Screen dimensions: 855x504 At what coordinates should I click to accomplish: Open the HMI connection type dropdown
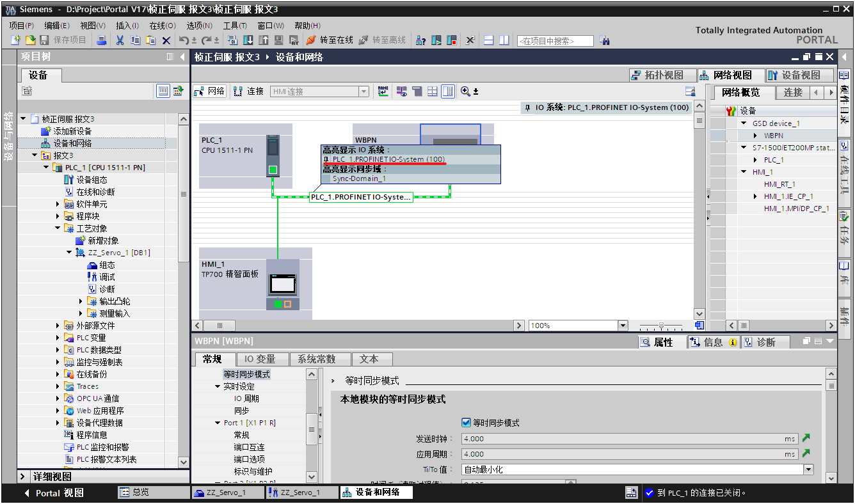(x=364, y=91)
